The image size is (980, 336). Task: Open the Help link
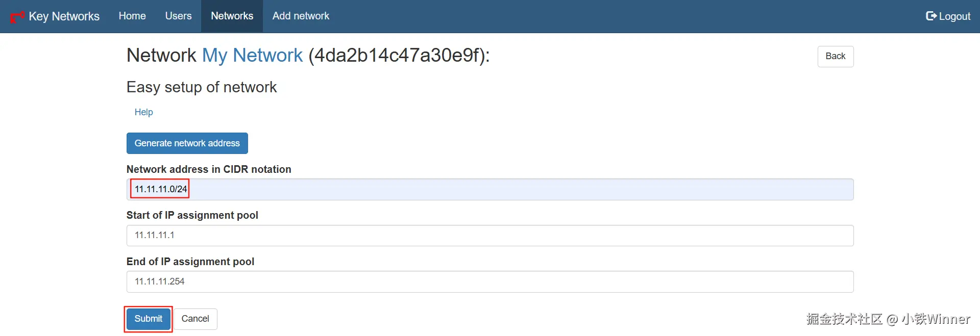[143, 112]
